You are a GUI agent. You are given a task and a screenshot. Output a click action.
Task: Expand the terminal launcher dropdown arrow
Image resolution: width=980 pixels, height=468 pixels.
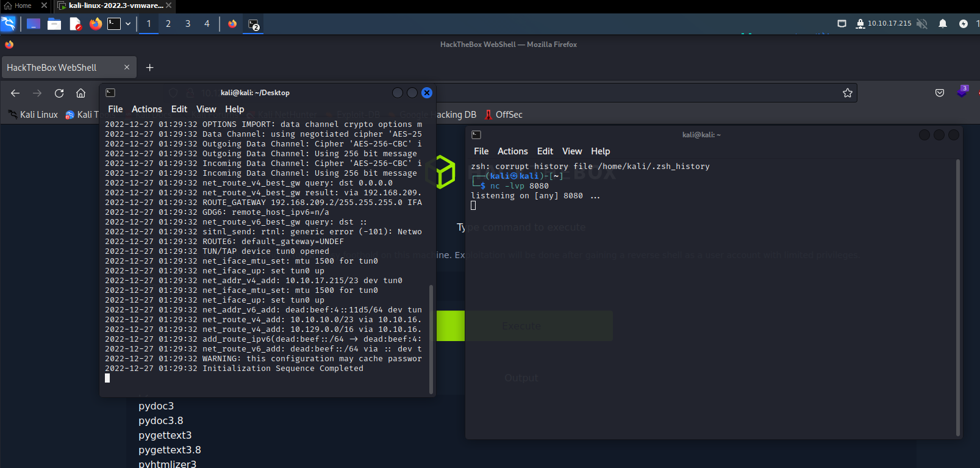pyautogui.click(x=128, y=24)
